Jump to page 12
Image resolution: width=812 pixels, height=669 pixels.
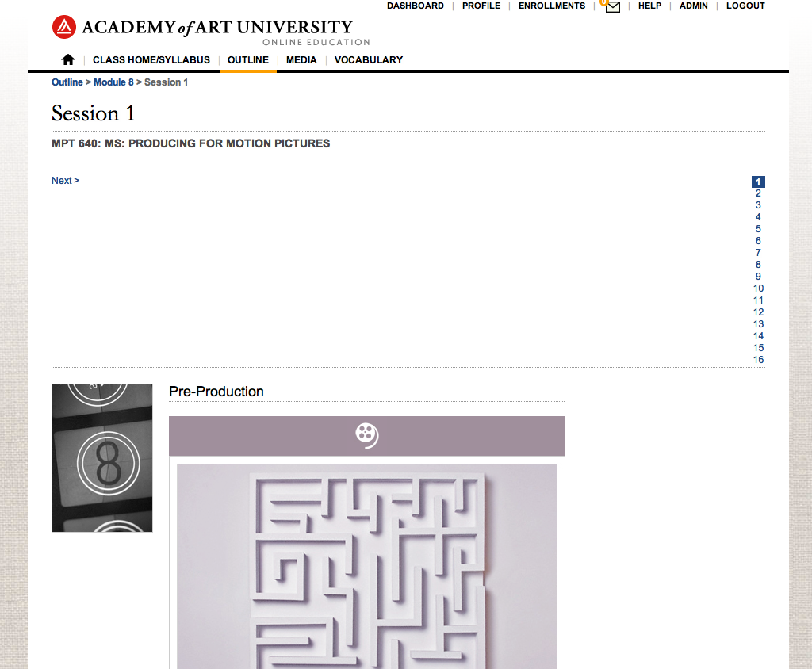tap(758, 313)
